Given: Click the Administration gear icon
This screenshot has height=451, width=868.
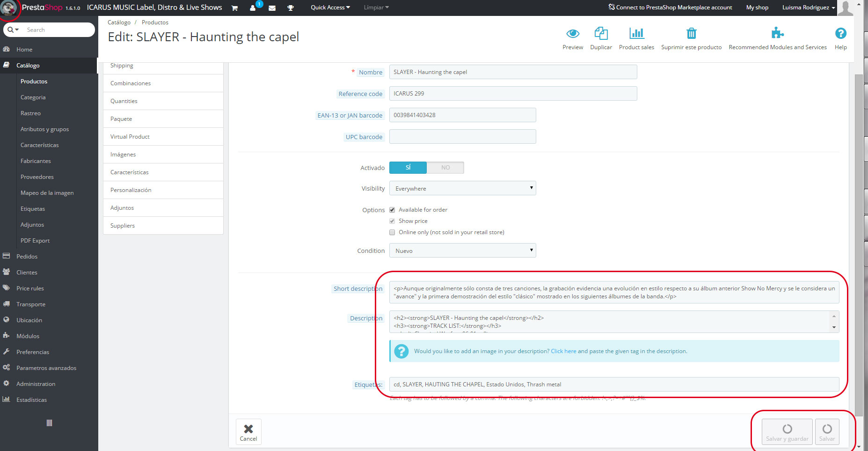Looking at the screenshot, I should [7, 384].
